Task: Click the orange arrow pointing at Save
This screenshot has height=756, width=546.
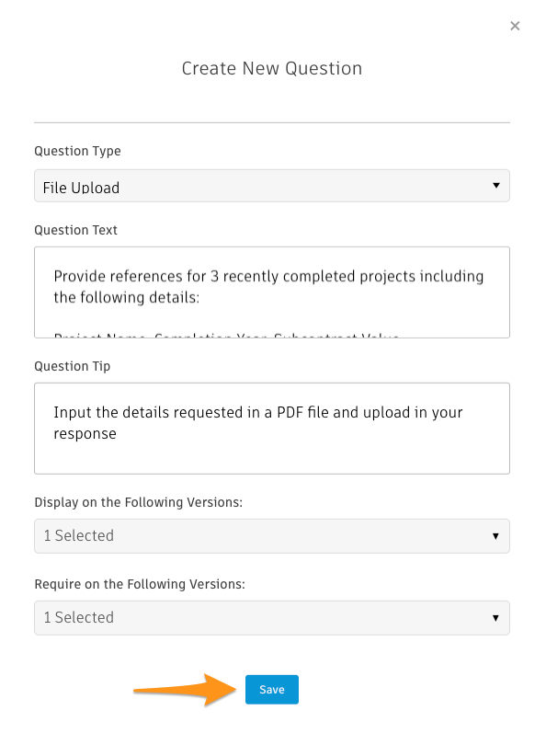Action: [185, 690]
